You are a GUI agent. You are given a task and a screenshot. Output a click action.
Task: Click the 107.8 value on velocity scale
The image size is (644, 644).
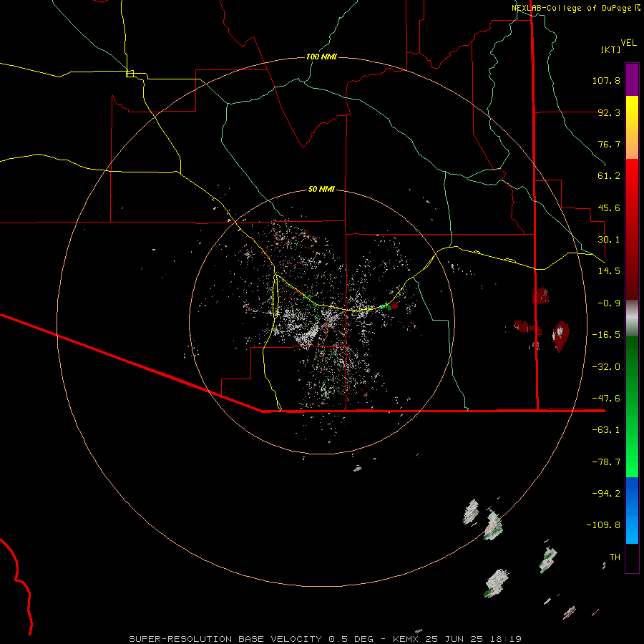coord(606,80)
